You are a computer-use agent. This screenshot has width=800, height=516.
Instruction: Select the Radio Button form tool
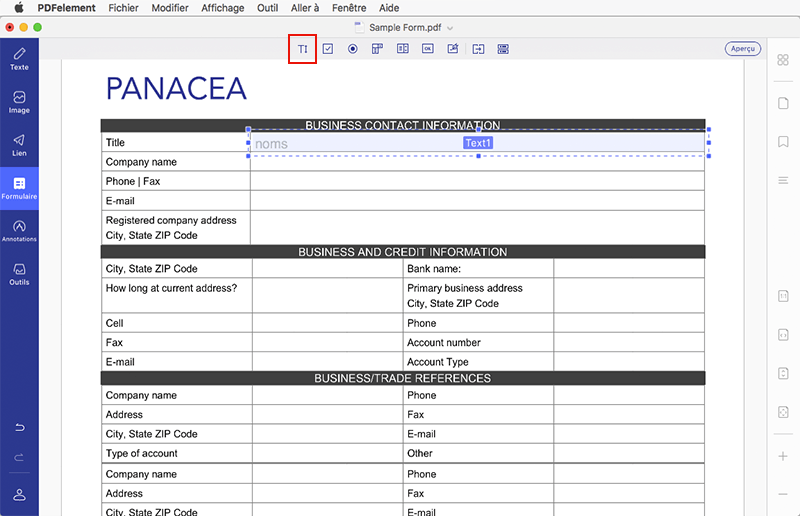click(353, 49)
